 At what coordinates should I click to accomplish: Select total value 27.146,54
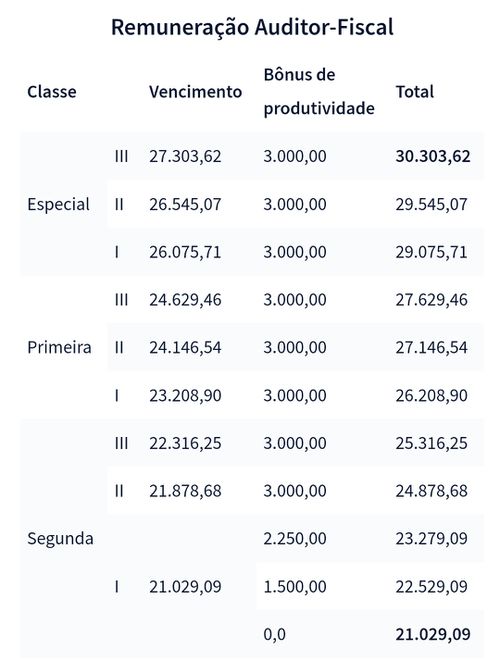click(x=432, y=348)
